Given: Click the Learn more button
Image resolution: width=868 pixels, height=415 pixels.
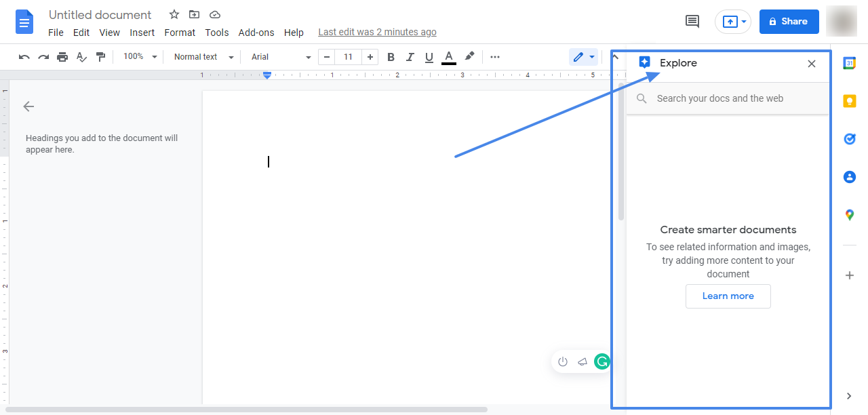Looking at the screenshot, I should click(728, 296).
